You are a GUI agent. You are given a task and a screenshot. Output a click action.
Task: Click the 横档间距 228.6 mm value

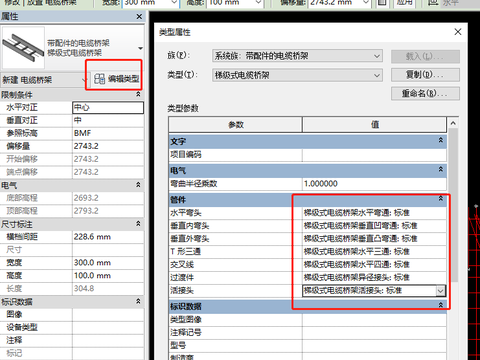pos(108,237)
